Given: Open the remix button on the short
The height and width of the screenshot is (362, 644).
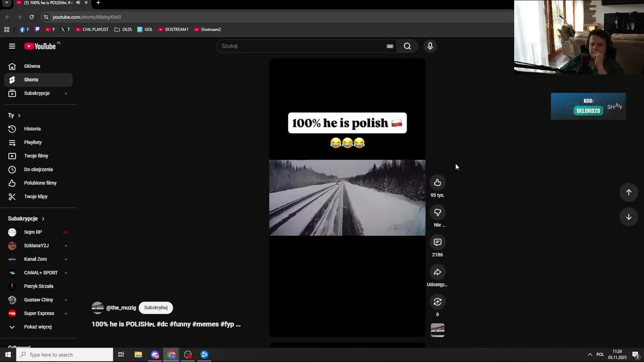Looking at the screenshot, I should (x=438, y=302).
